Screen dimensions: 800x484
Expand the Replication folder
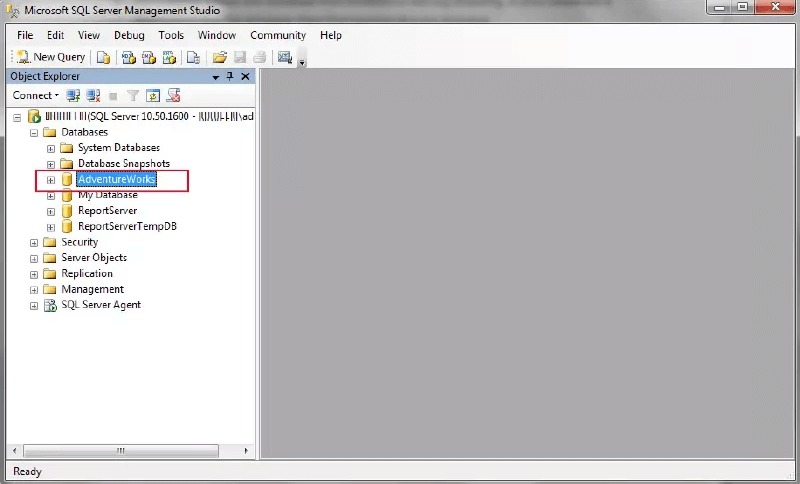click(34, 274)
